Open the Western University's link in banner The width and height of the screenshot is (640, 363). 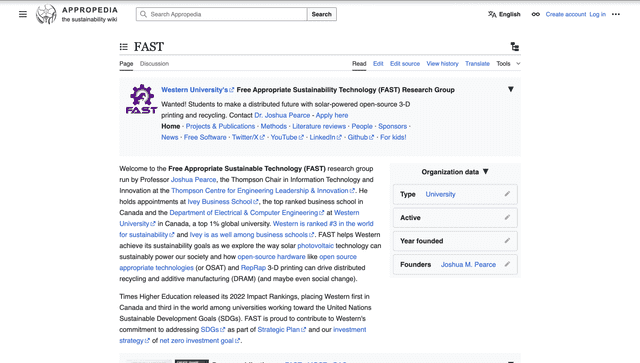tap(198, 90)
